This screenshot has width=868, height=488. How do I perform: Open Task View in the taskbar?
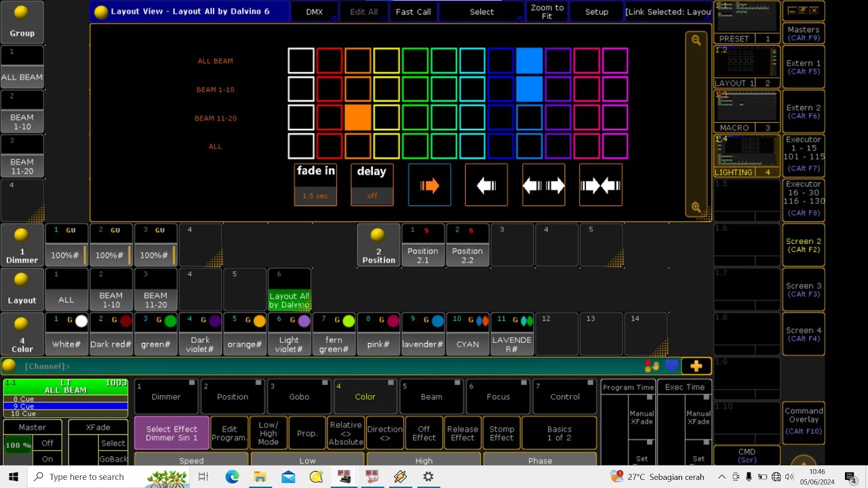(203, 476)
